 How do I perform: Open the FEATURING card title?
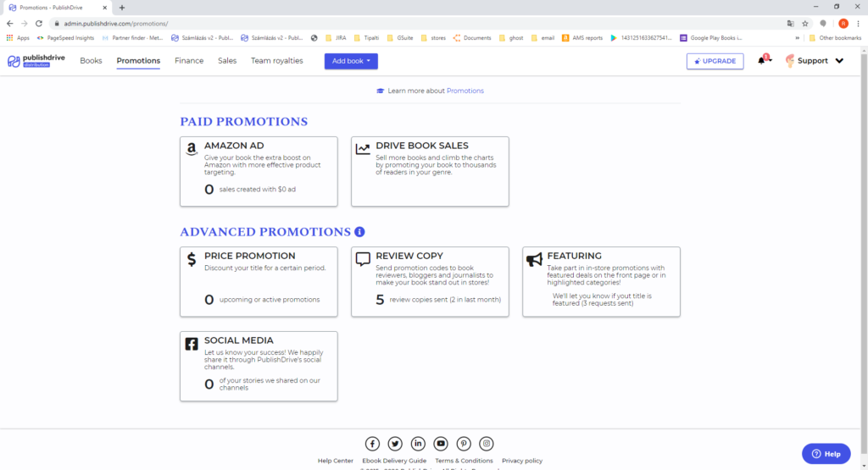(574, 256)
